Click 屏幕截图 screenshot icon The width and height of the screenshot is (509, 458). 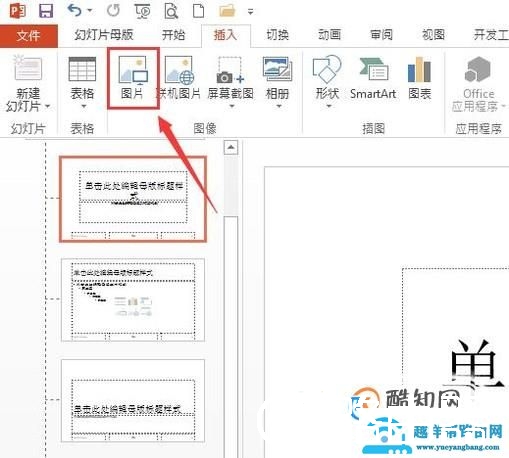click(x=230, y=70)
